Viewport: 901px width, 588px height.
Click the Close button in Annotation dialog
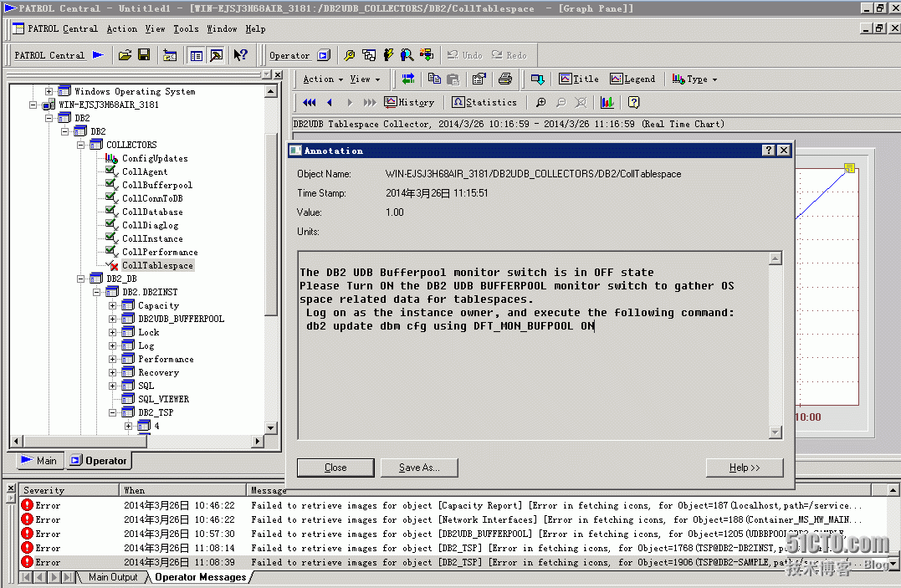[x=335, y=468]
